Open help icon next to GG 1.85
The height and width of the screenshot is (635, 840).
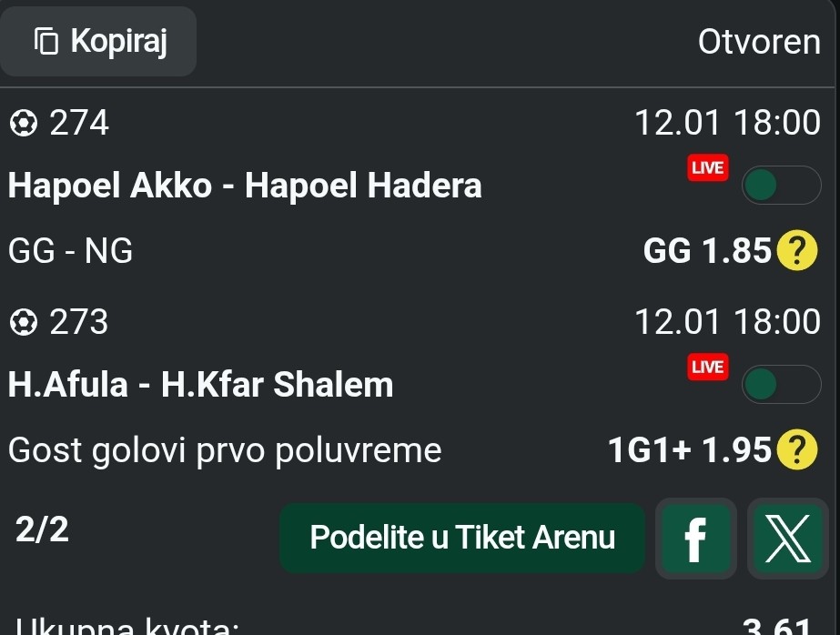point(796,251)
